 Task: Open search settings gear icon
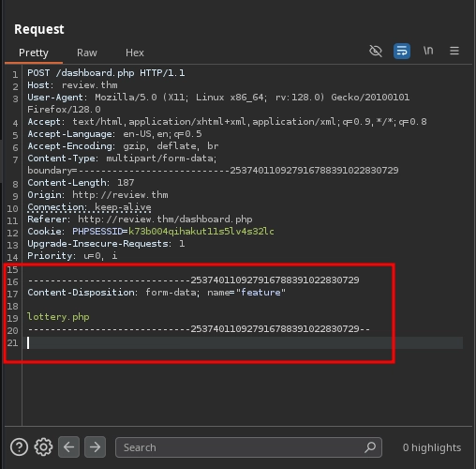pyautogui.click(x=43, y=446)
